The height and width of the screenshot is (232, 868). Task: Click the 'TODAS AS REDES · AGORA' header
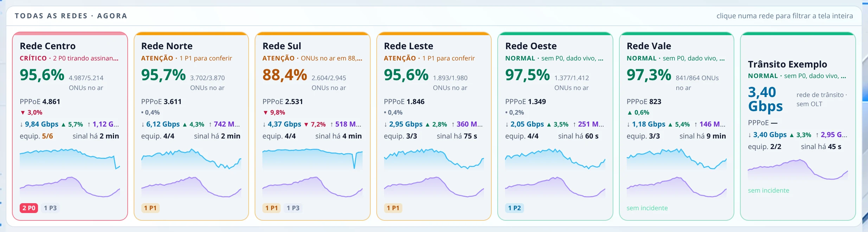tap(71, 16)
